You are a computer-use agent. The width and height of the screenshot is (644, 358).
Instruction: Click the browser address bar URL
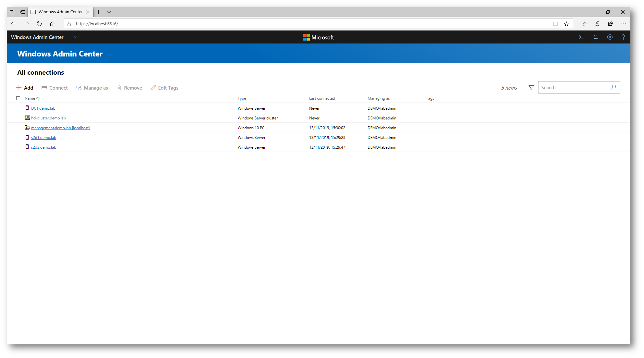point(97,24)
